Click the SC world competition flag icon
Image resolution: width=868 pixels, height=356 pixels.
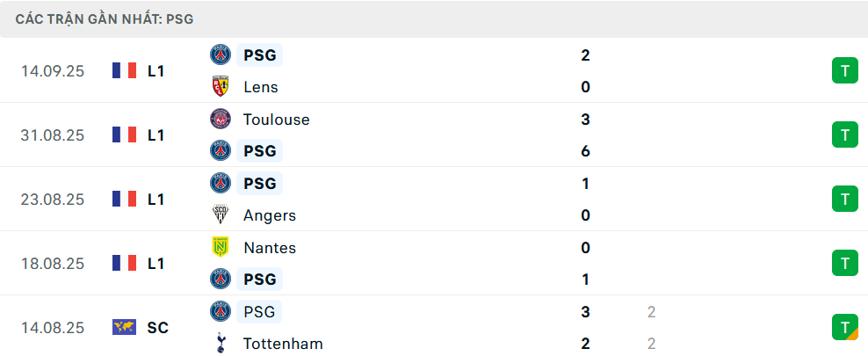coord(125,327)
